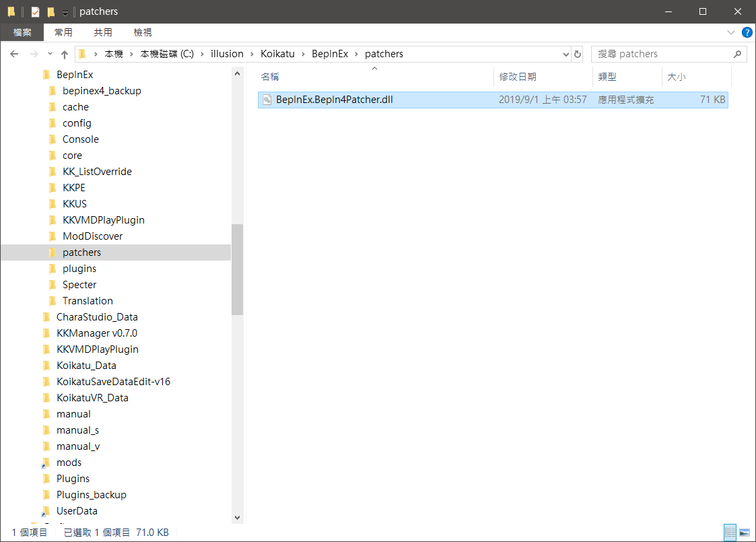This screenshot has width=756, height=542.
Task: Expand the ribbon with chevron arrow
Action: pyautogui.click(x=731, y=32)
